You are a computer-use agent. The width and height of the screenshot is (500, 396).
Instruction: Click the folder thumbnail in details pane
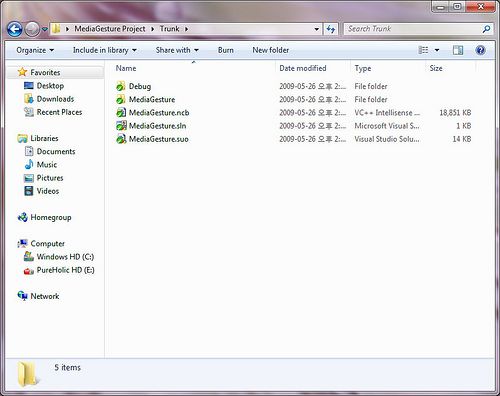28,374
